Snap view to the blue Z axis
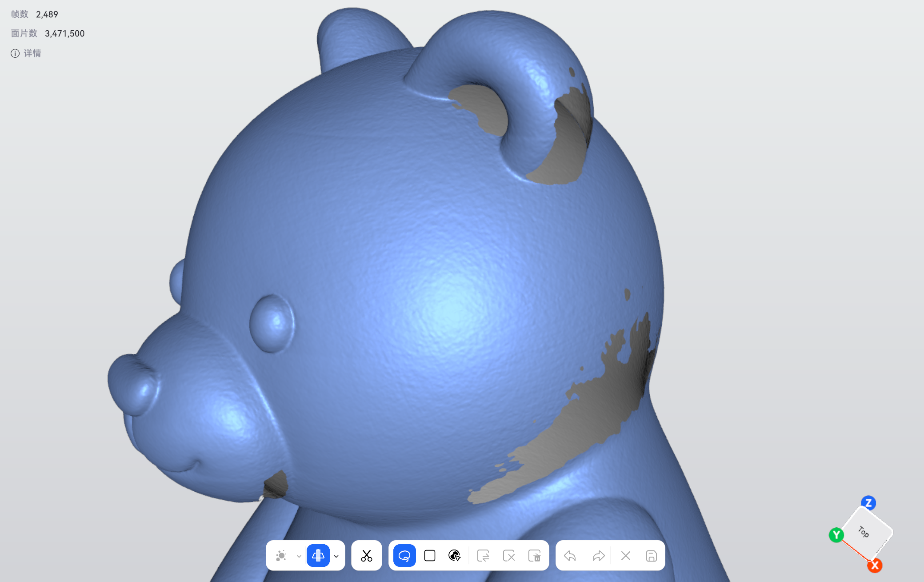 click(868, 503)
